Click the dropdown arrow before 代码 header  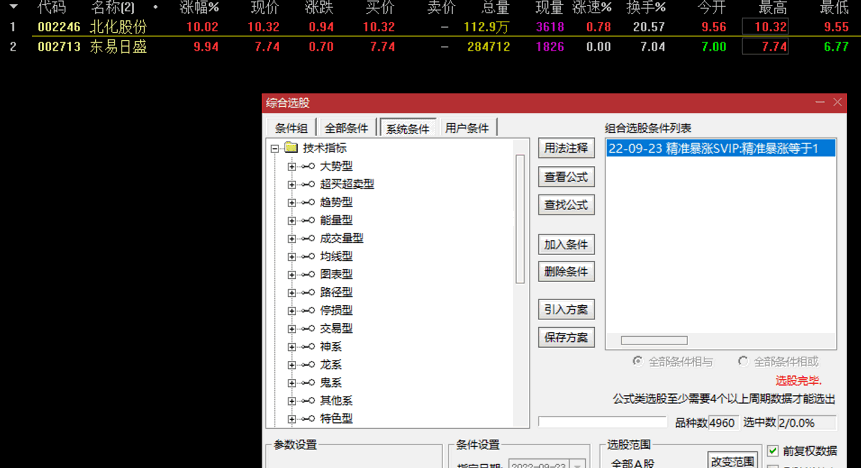coord(13,7)
